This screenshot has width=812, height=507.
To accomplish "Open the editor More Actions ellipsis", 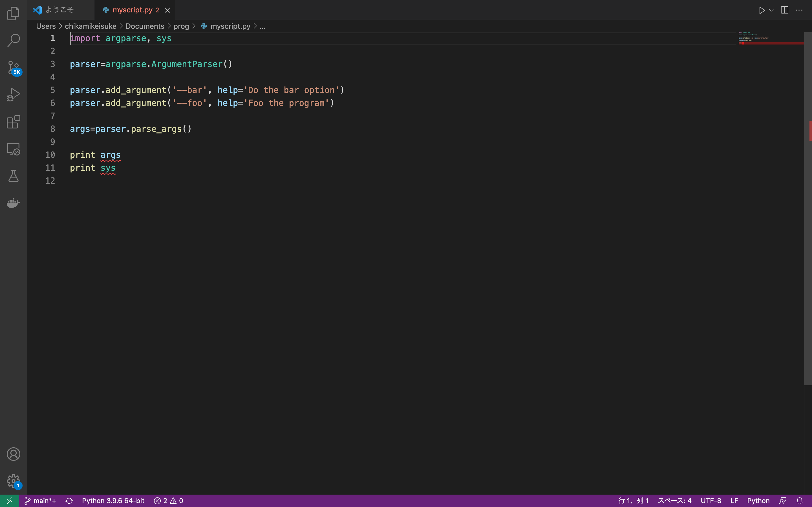I will (x=799, y=10).
